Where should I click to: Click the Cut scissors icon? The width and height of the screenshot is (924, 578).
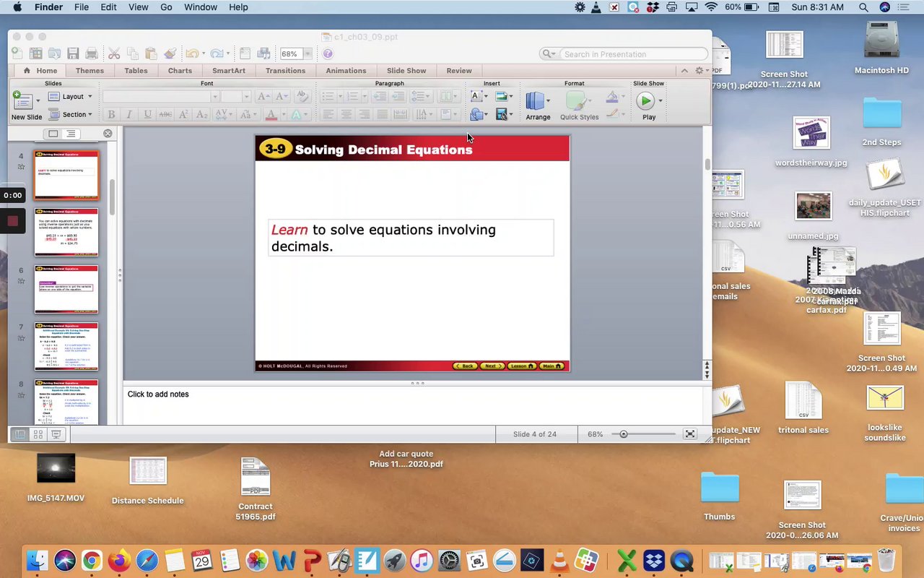114,53
